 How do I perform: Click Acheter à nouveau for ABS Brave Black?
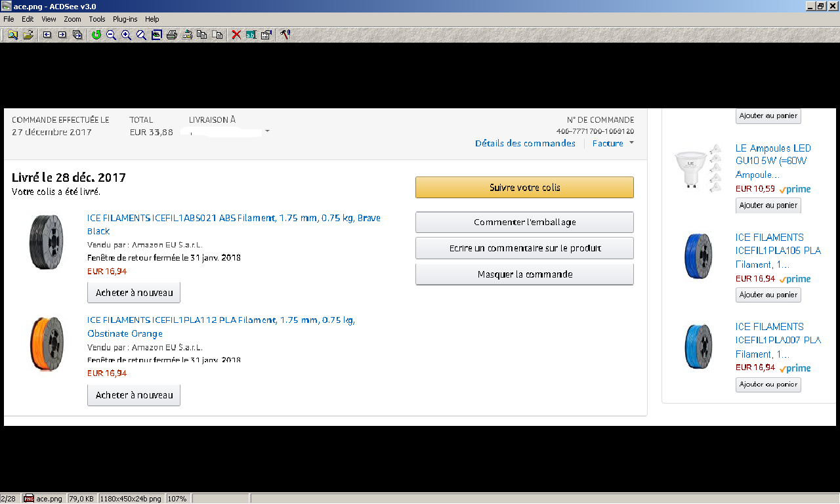pos(134,293)
